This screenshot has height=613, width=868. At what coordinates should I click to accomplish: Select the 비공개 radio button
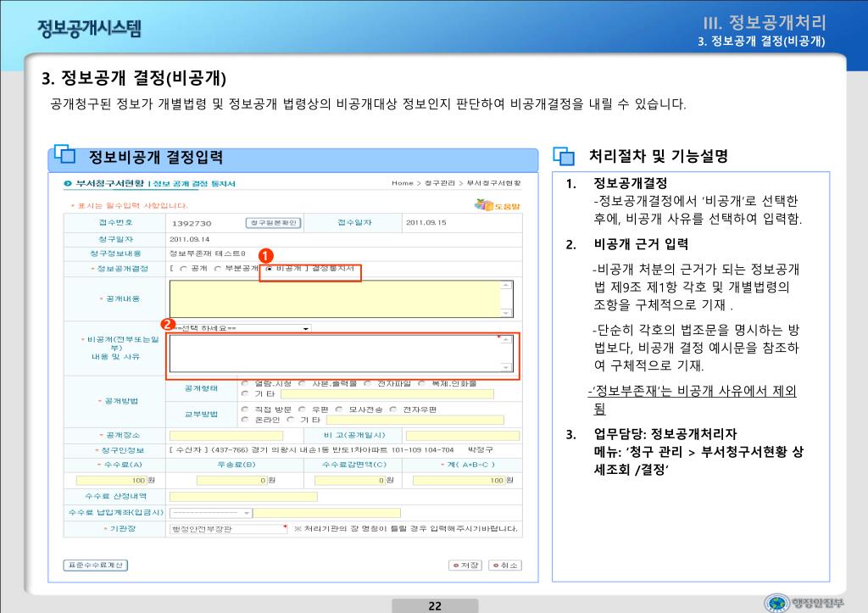pyautogui.click(x=269, y=269)
